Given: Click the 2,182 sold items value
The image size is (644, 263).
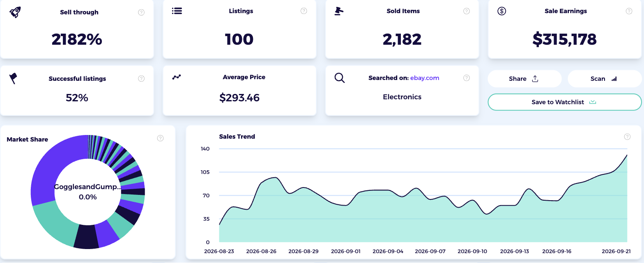Looking at the screenshot, I should [x=402, y=39].
